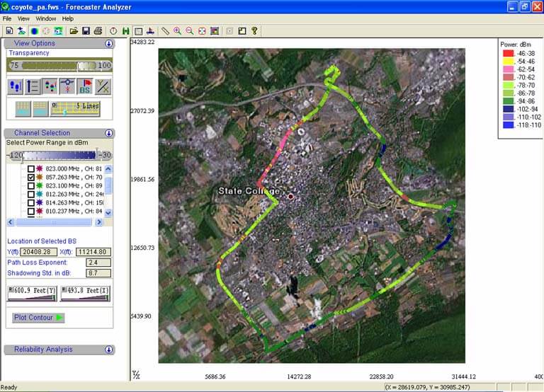Click the footprints icon in View Options
Screen dimensions: 544x392
[x=16, y=87]
